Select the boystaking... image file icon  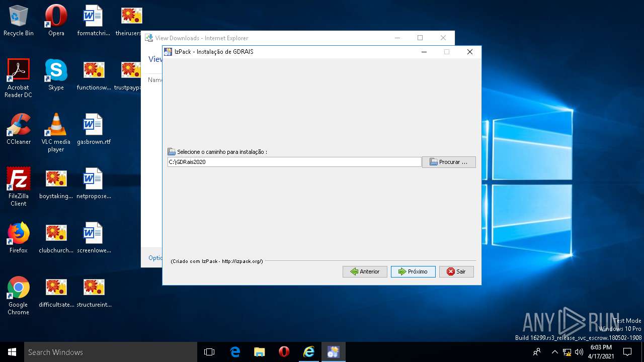coord(56,184)
